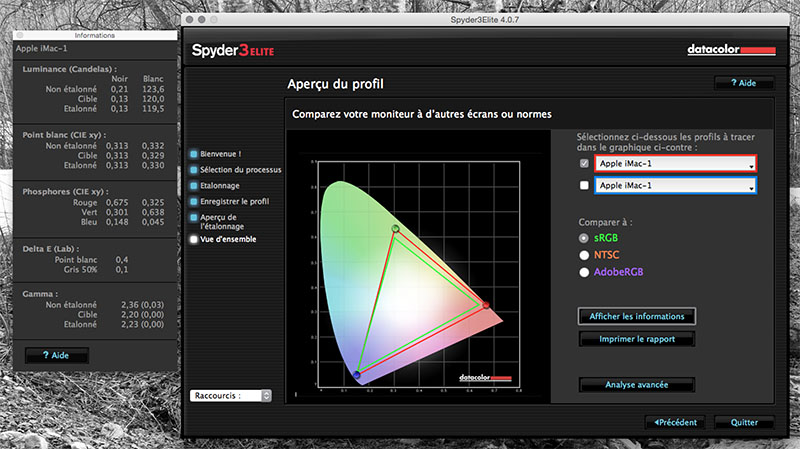This screenshot has width=800, height=449.
Task: Open the blue-bordered Apple iMac-1 profile dropdown
Action: coord(676,186)
